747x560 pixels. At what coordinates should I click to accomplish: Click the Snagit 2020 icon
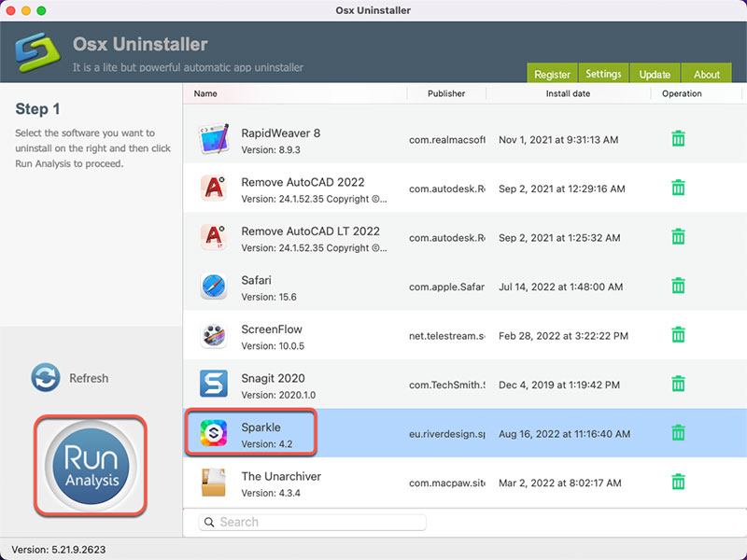[214, 384]
